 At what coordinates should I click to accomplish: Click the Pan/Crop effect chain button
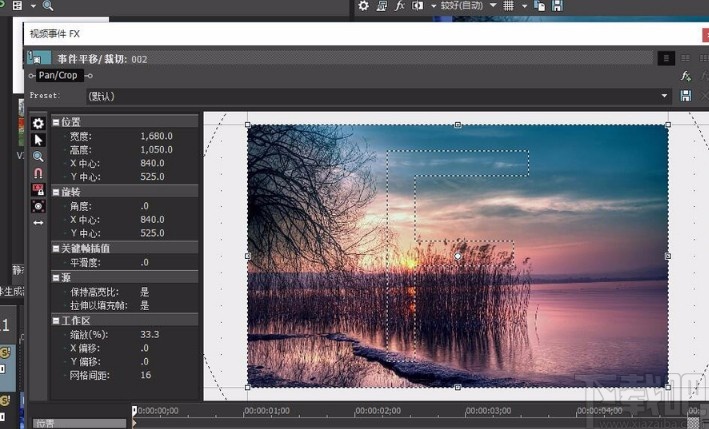[60, 75]
